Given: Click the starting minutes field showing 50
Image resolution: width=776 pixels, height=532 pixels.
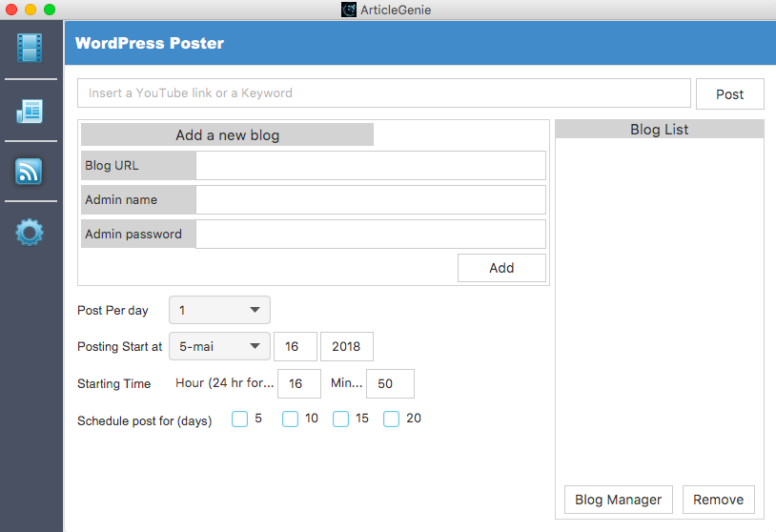Looking at the screenshot, I should (391, 383).
